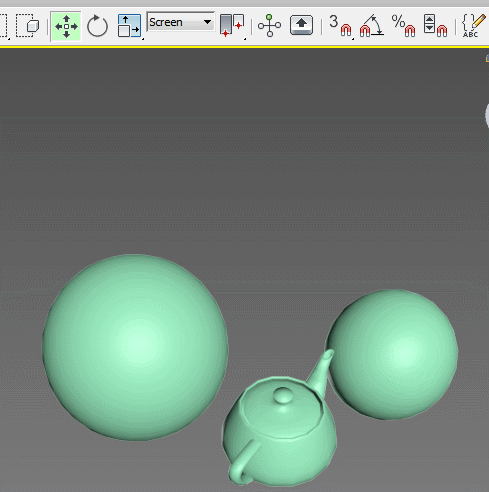The height and width of the screenshot is (492, 489).
Task: Pick the Select and Scale tool
Action: point(129,26)
